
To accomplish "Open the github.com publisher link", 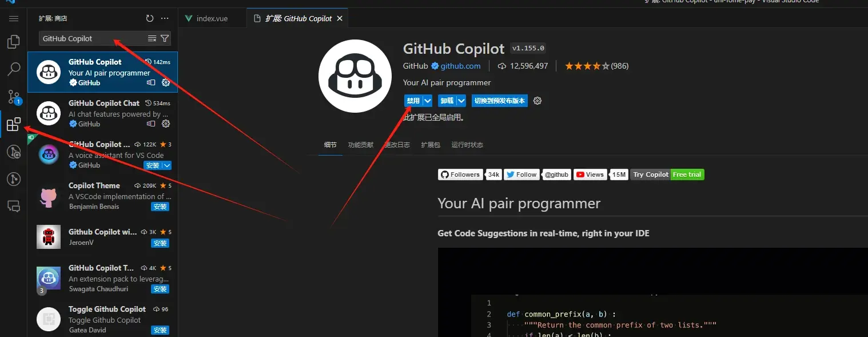I will (460, 66).
